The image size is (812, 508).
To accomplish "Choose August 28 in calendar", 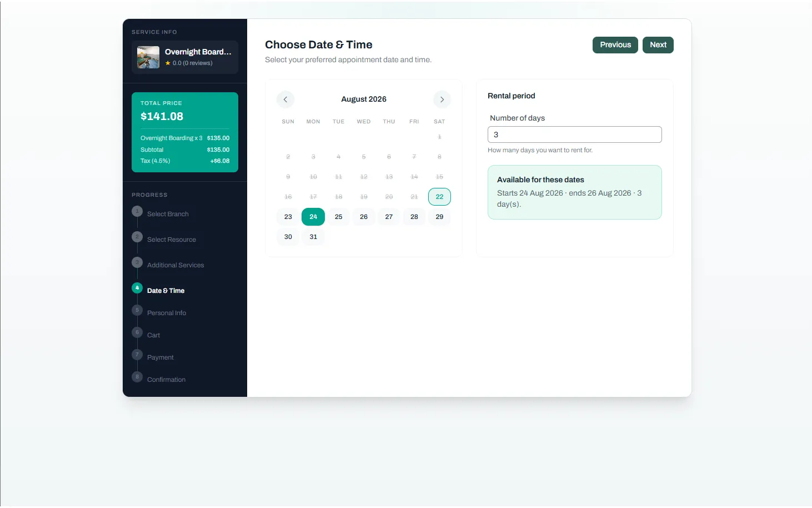I will pyautogui.click(x=414, y=217).
